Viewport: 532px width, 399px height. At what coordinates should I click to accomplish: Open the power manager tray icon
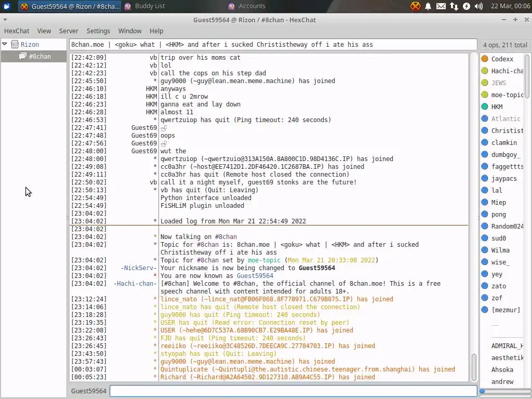467,6
